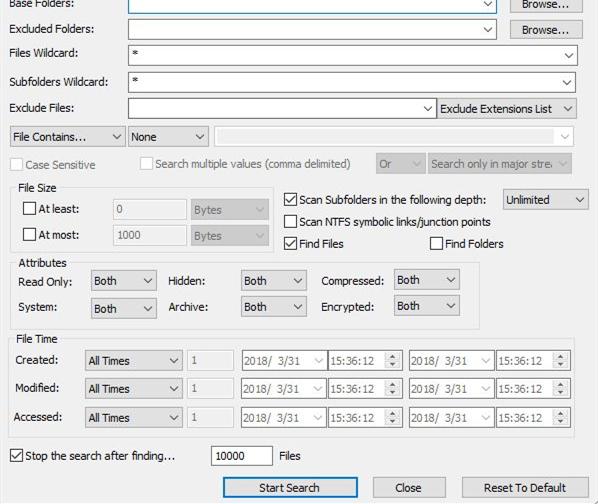Click file contains search text field
598x504 pixels.
(x=394, y=136)
